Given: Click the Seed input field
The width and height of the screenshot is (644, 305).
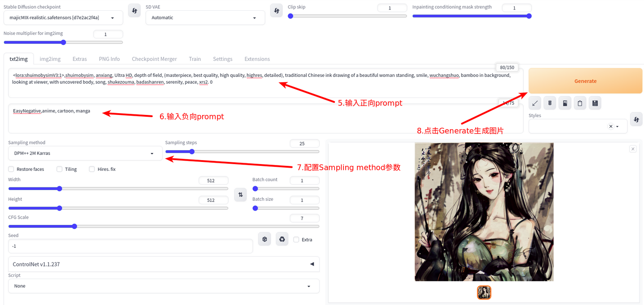Looking at the screenshot, I should coord(131,246).
